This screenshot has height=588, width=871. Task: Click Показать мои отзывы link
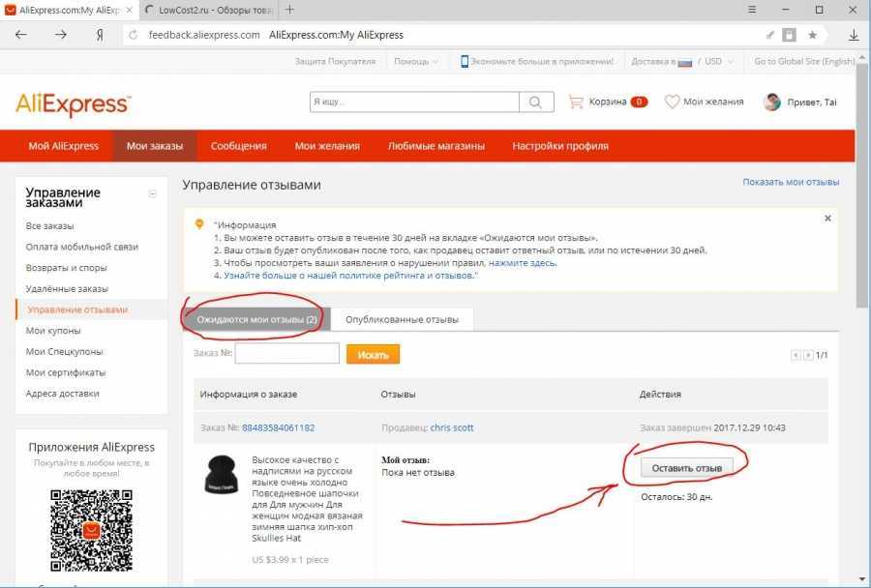[791, 182]
